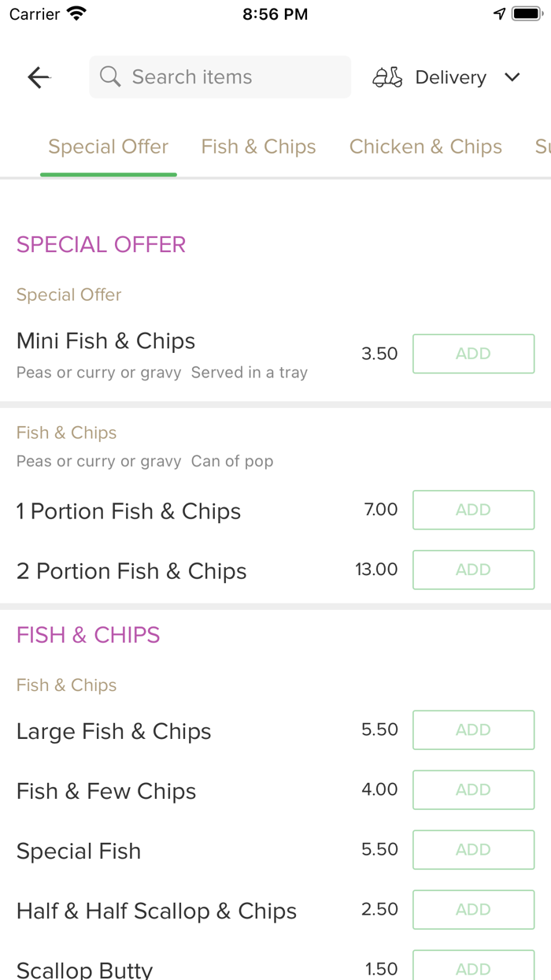This screenshot has height=980, width=551.
Task: Switch to the Fish & Chips tab
Action: pos(258,147)
